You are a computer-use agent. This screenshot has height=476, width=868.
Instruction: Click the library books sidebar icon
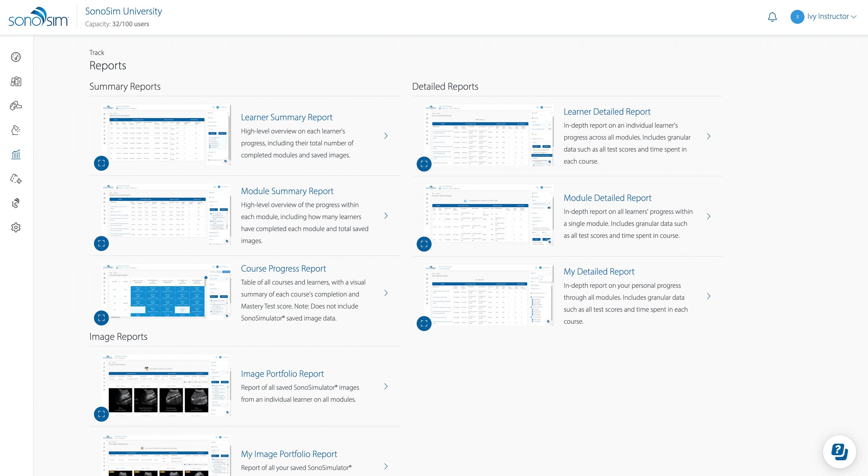coord(16,82)
